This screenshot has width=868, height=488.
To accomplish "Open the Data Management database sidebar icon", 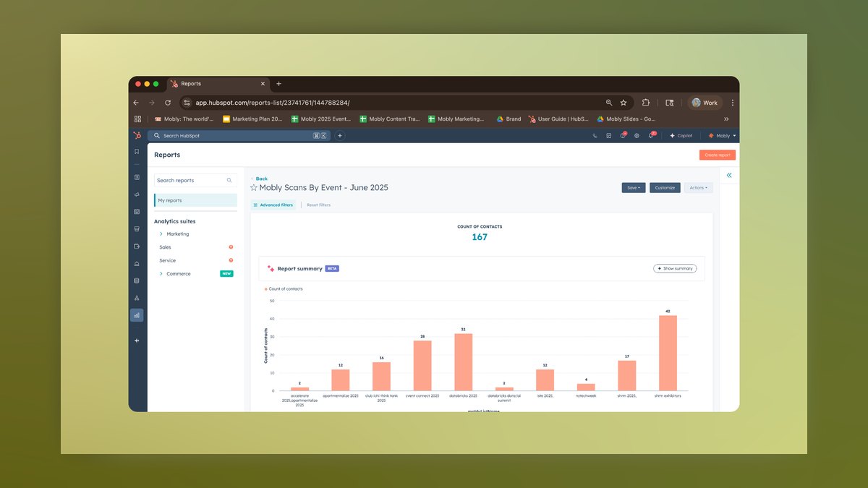I will [137, 281].
